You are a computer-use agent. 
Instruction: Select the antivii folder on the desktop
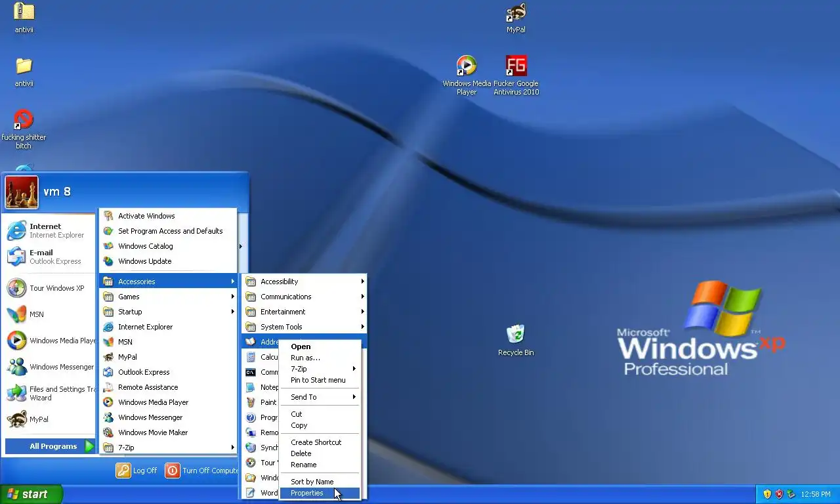(24, 72)
